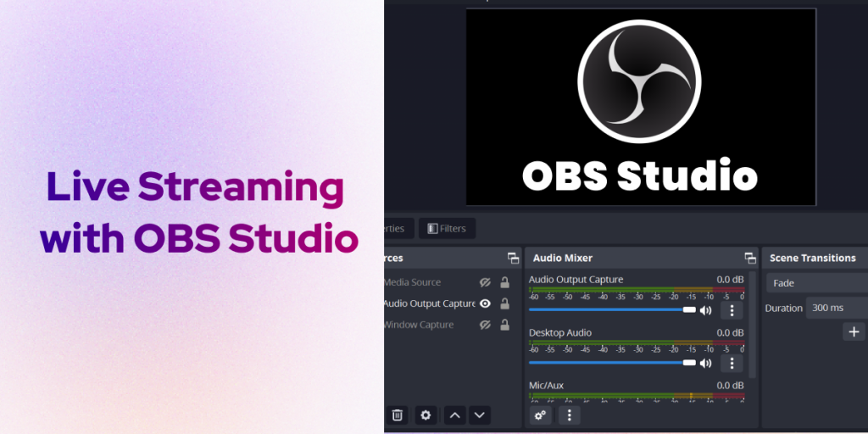Edit the 300 ms Duration field
This screenshot has width=868, height=434.
[837, 308]
